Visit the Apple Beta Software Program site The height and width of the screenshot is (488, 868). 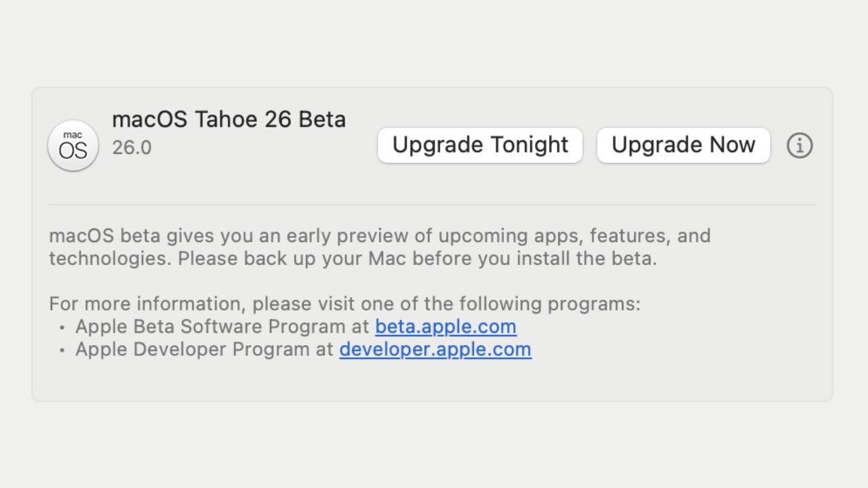(x=446, y=327)
